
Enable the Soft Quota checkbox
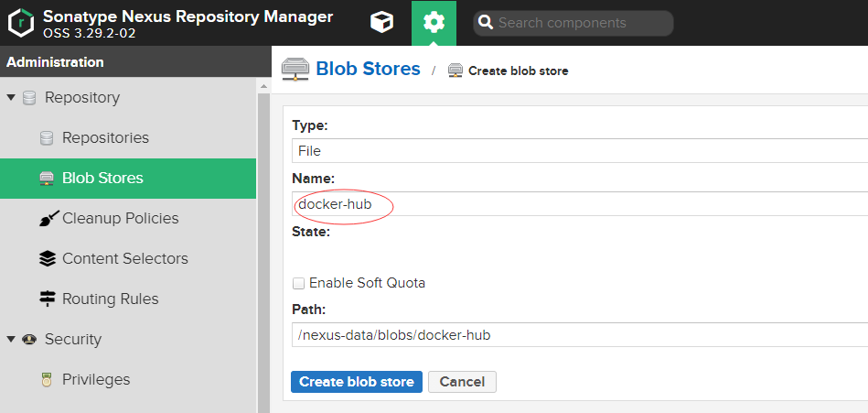299,283
